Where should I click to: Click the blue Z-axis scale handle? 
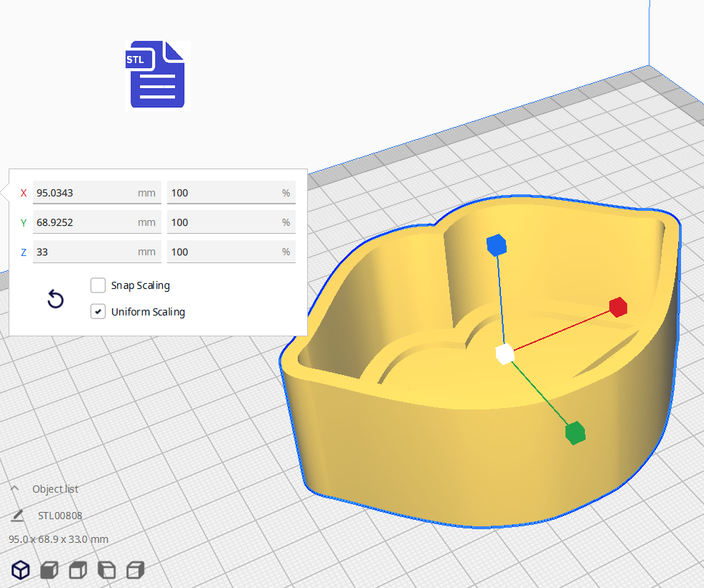pyautogui.click(x=497, y=245)
